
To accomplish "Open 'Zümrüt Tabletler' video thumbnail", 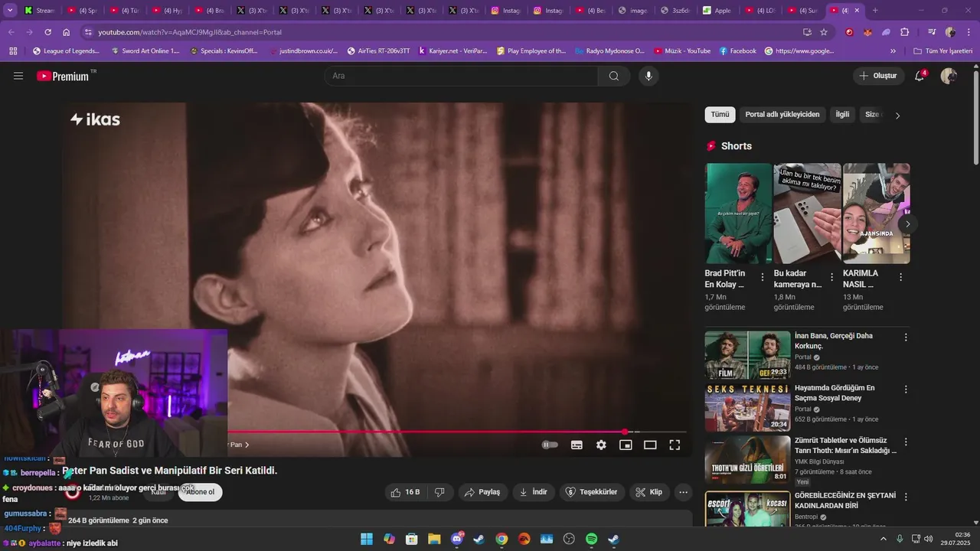I will coord(747,460).
